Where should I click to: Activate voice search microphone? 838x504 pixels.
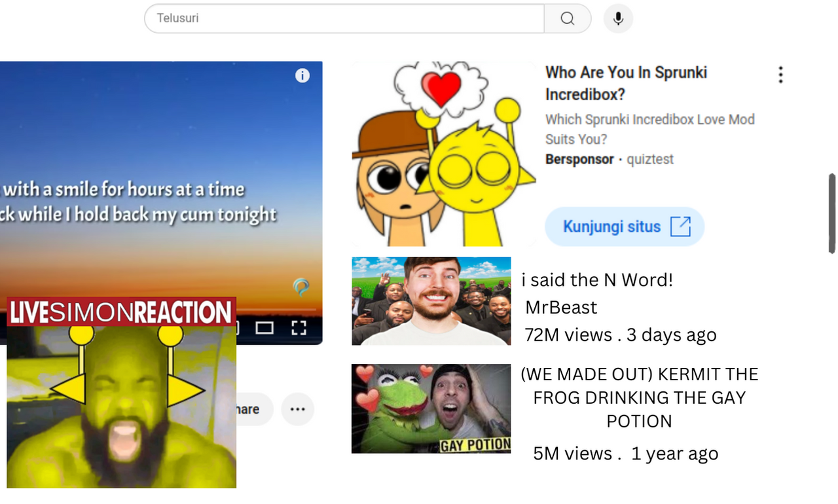[618, 18]
